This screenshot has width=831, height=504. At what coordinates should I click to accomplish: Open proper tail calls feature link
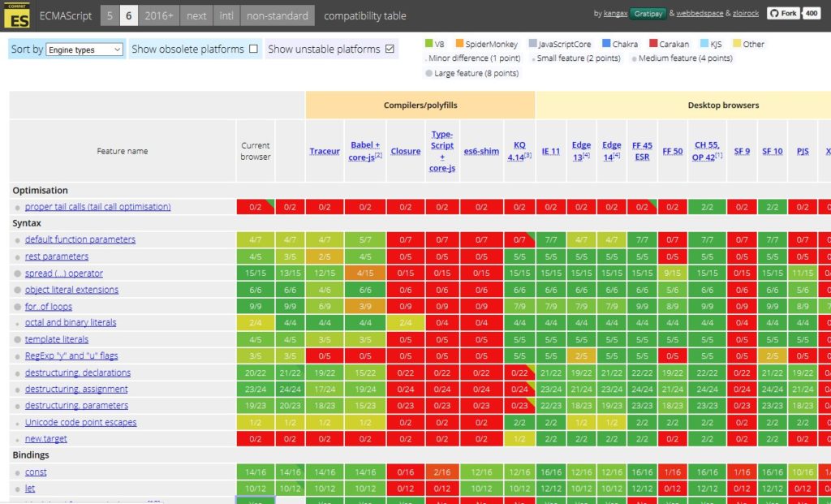click(97, 207)
